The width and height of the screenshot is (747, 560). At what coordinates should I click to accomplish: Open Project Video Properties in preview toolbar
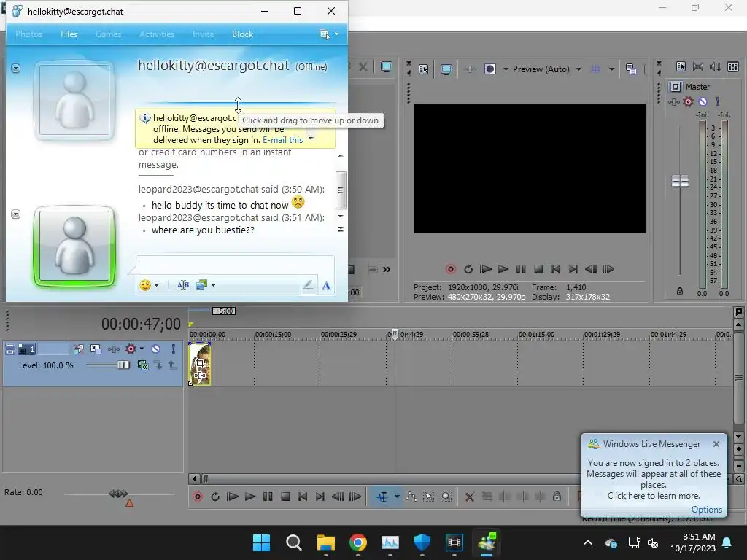(x=424, y=69)
